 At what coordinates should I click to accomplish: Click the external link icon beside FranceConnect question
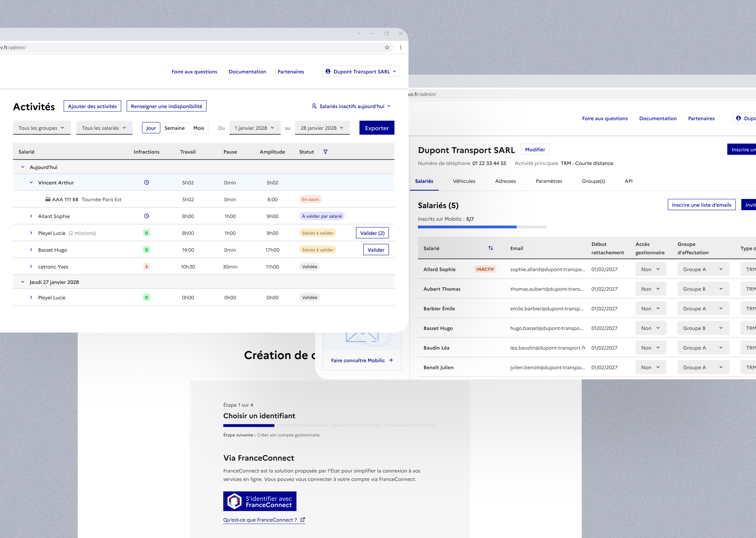tap(303, 519)
